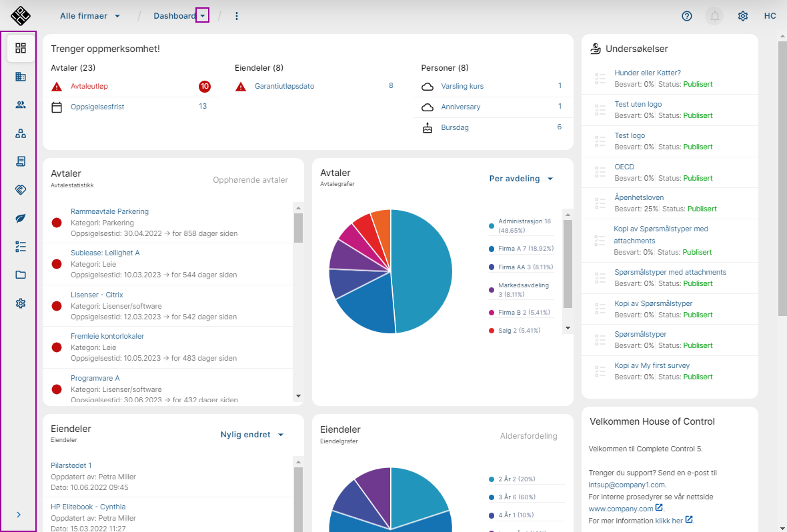Screen dimensions: 787x532
Task: Open the Avtaleutløp link
Action: tap(89, 86)
